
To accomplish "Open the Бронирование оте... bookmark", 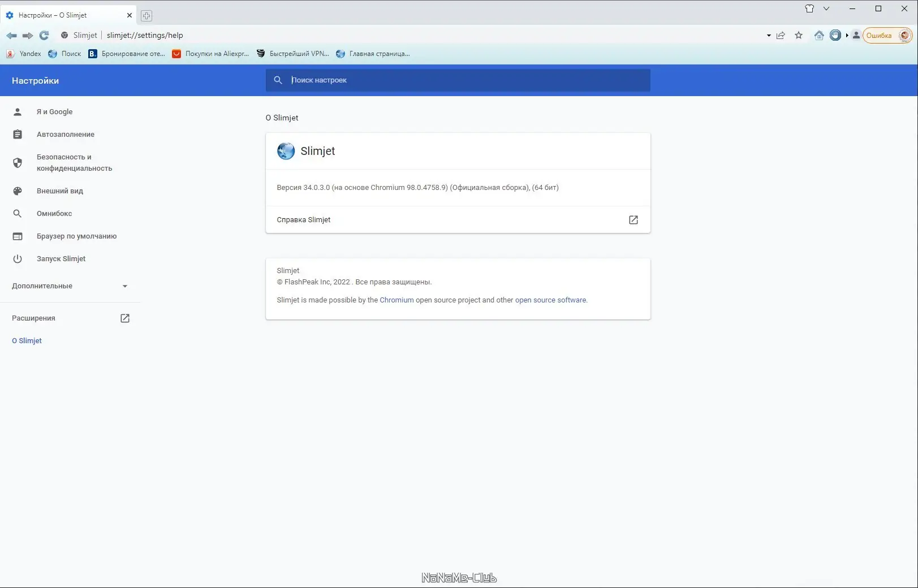I will point(127,54).
